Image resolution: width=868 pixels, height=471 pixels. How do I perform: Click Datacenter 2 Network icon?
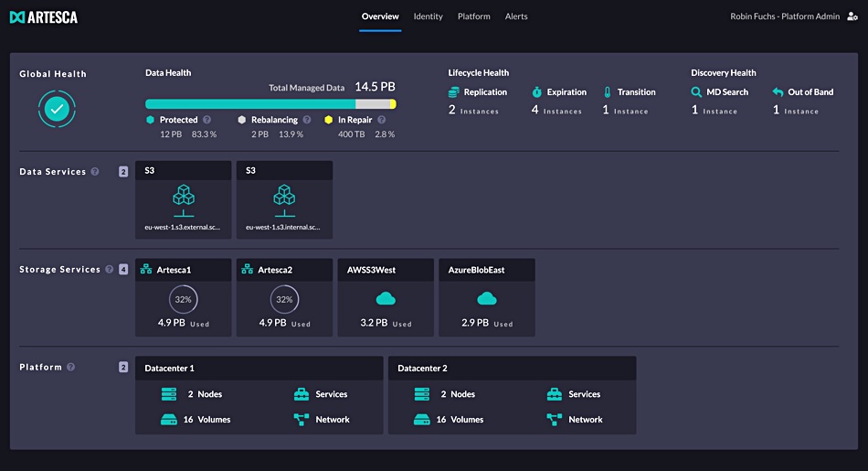(x=555, y=420)
